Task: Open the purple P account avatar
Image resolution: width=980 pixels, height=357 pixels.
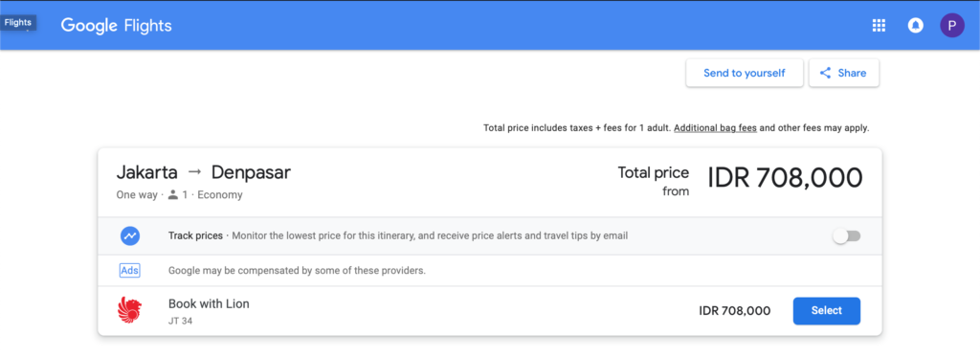Action: point(952,26)
